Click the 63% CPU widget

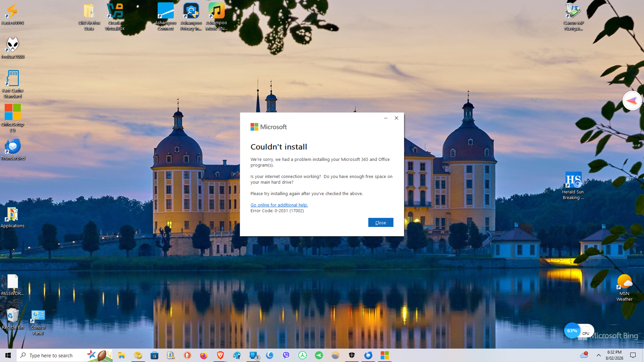pyautogui.click(x=572, y=331)
